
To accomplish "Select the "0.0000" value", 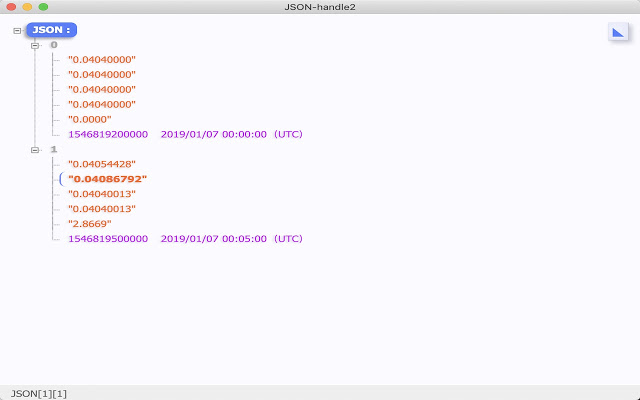I will click(x=89, y=119).
